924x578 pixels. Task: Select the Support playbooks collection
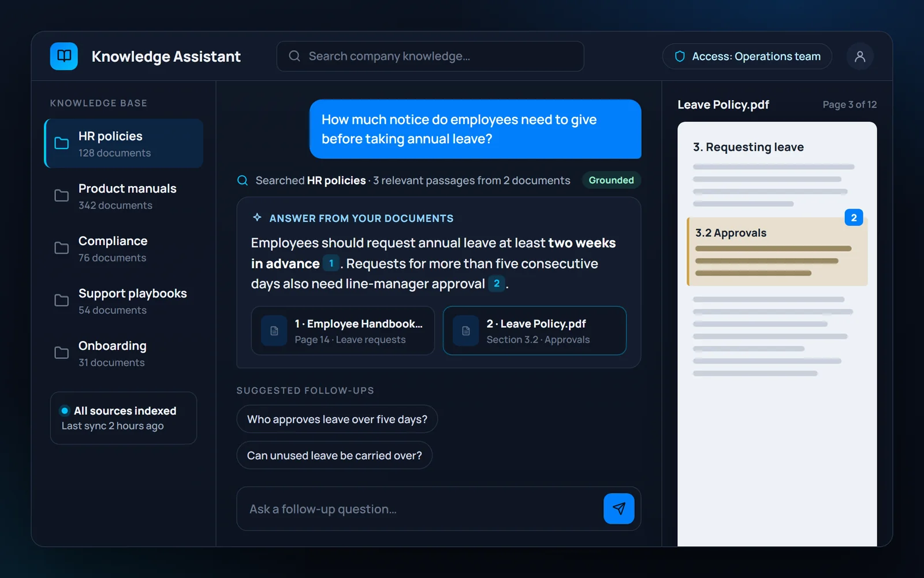pyautogui.click(x=124, y=301)
